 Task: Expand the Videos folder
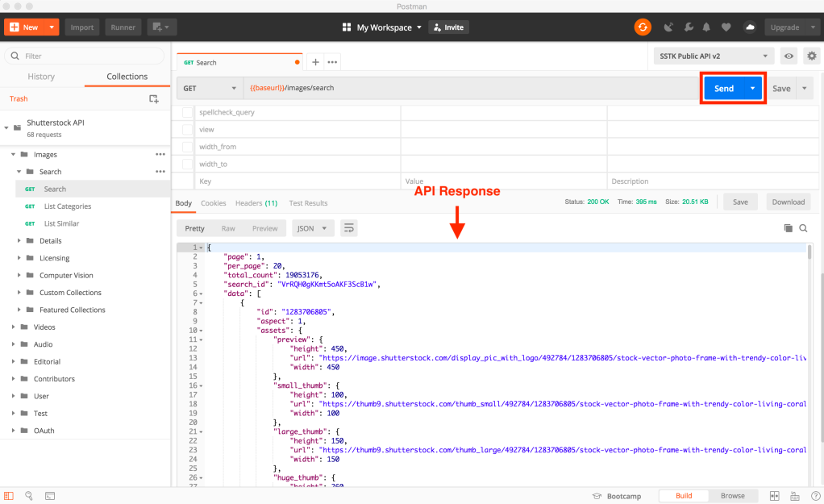(13, 327)
